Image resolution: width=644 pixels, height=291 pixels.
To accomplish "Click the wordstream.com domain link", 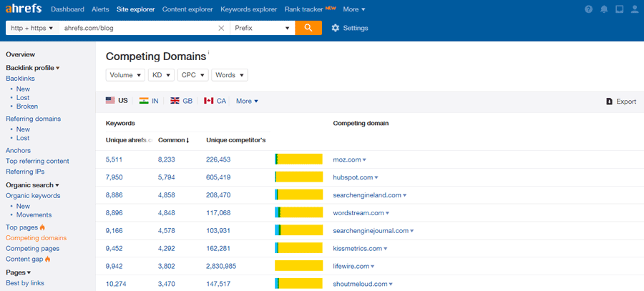I will coord(358,213).
